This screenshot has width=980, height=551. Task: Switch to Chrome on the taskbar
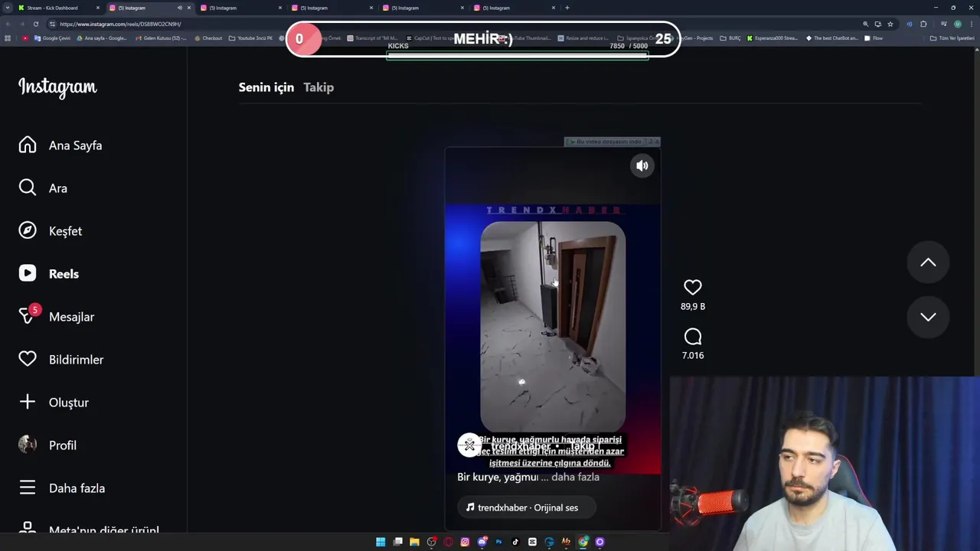tap(583, 542)
